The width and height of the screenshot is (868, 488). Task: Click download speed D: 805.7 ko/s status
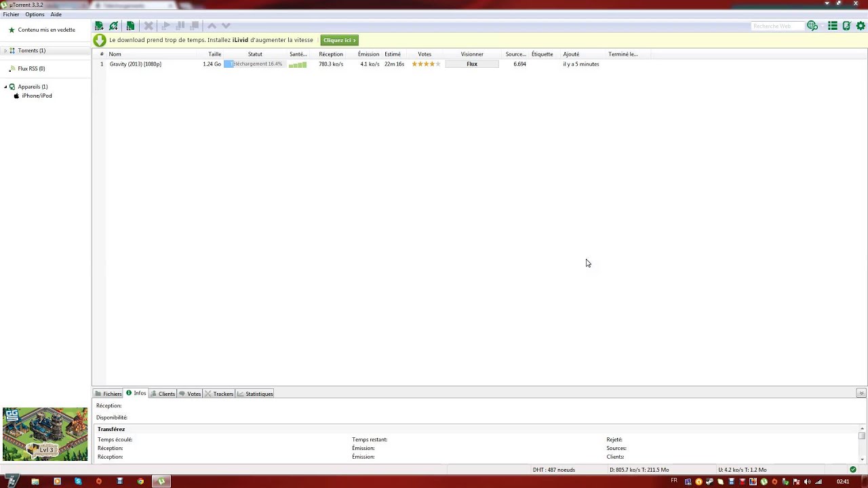tap(639, 470)
